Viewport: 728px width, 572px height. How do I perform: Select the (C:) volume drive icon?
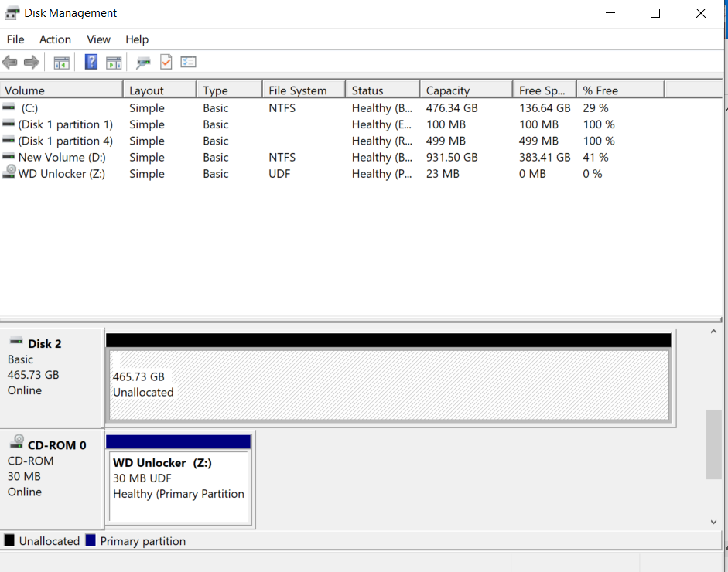9,107
